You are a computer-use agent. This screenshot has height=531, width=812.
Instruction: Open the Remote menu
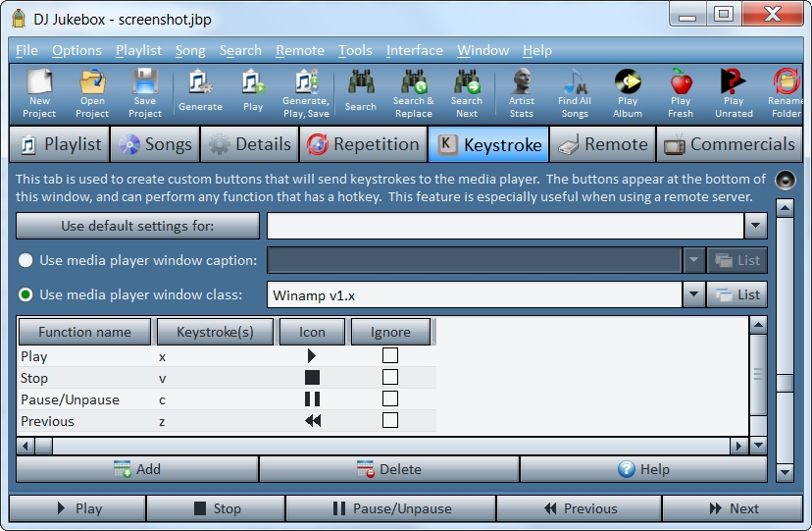[x=300, y=50]
